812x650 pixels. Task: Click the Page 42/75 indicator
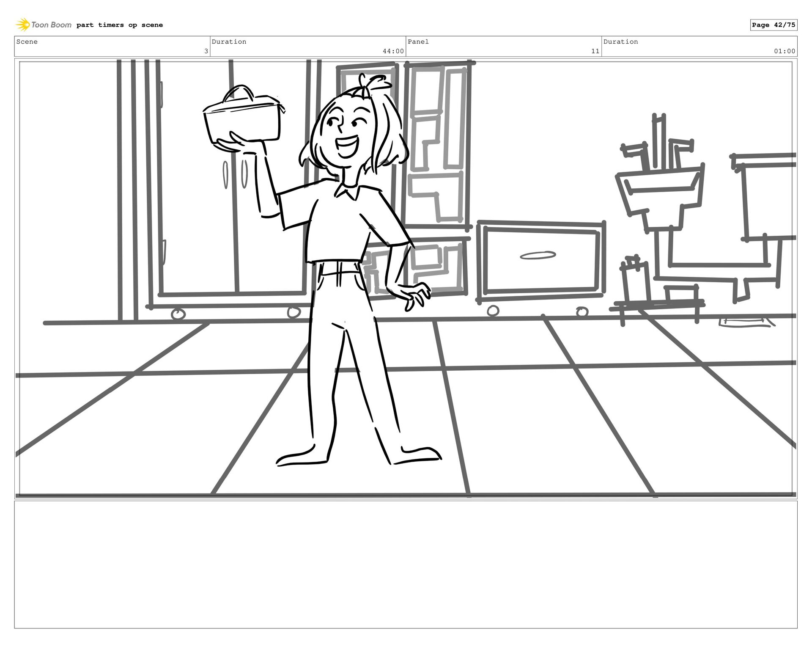tap(774, 25)
